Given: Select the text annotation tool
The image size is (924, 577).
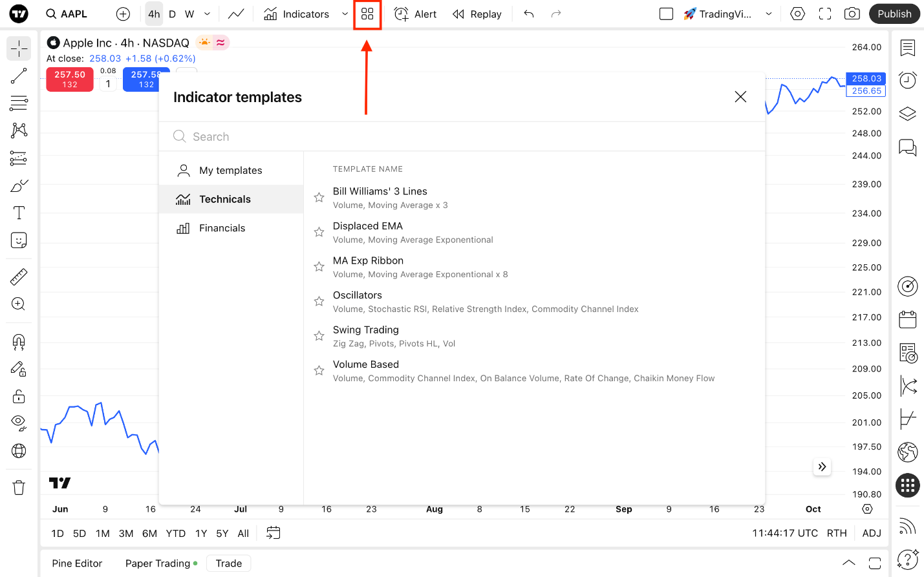Looking at the screenshot, I should coord(19,213).
